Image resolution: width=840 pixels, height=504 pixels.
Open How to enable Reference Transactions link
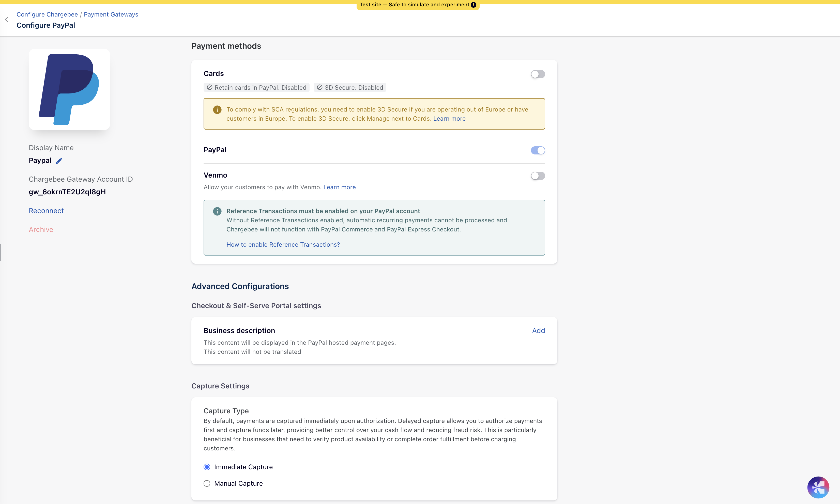click(x=283, y=245)
